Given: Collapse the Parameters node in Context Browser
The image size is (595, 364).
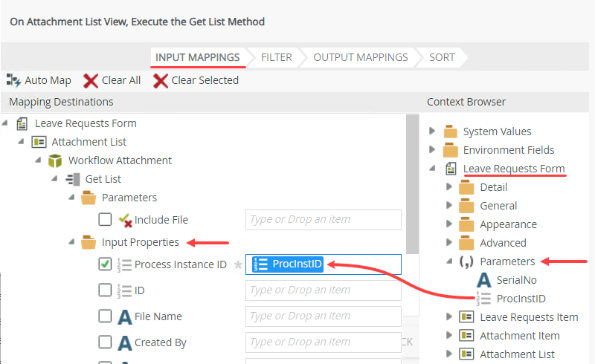Looking at the screenshot, I should click(449, 261).
